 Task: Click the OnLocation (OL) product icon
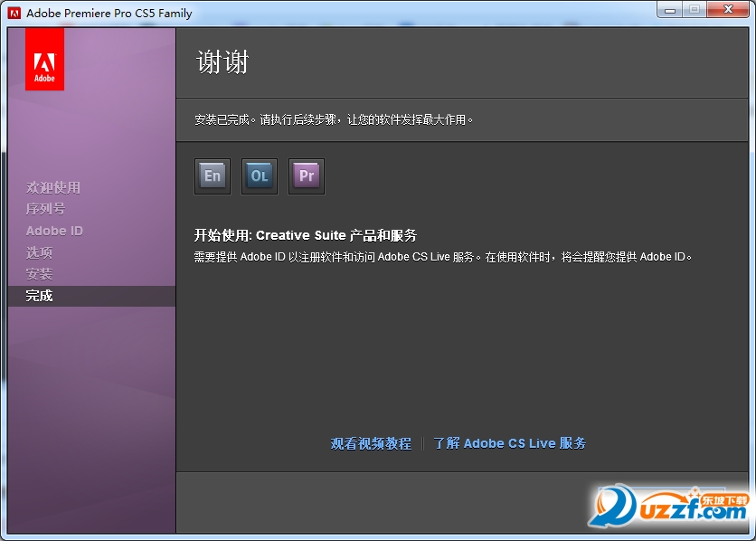pos(260,176)
